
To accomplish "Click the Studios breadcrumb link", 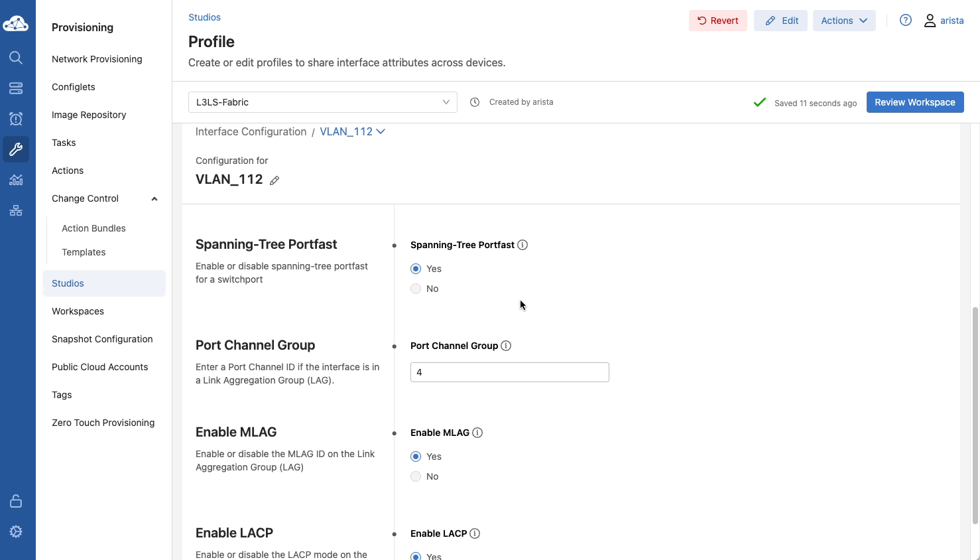I will [x=204, y=17].
